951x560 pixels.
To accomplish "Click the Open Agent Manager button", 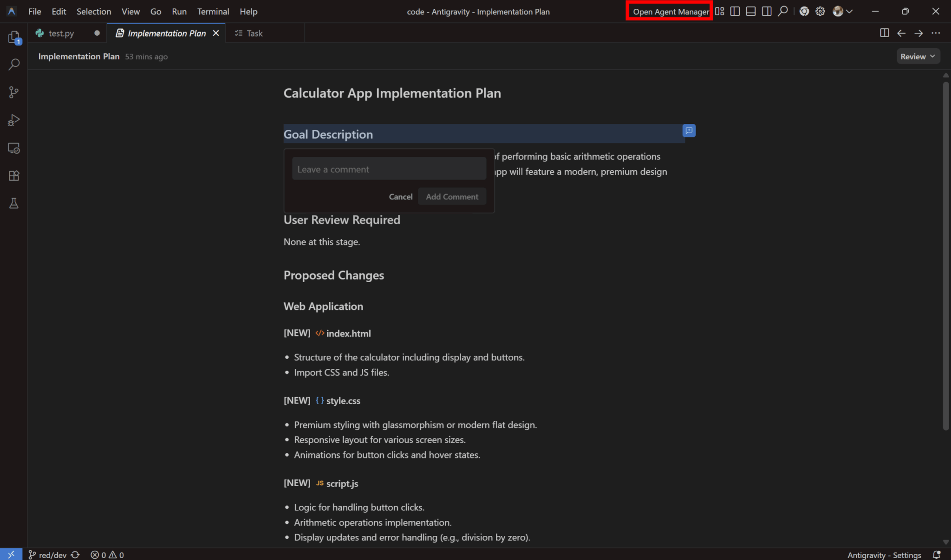I will tap(670, 12).
